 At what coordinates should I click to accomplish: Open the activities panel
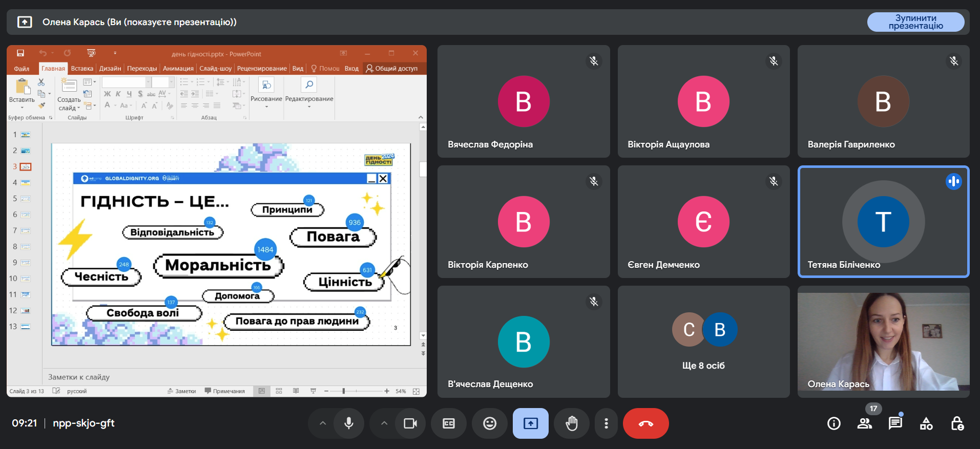[x=926, y=423]
